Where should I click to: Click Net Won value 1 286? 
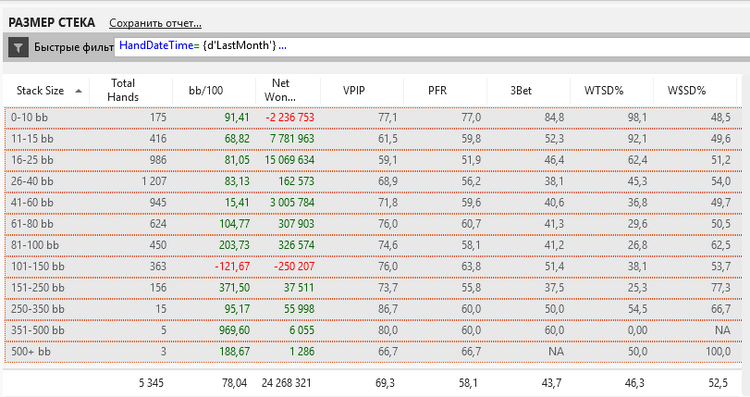click(x=302, y=352)
